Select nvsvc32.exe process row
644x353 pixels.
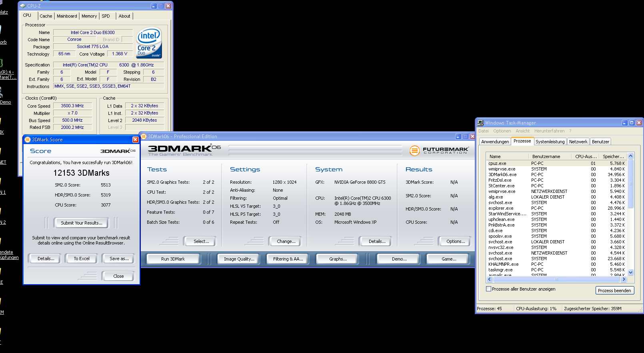coord(556,247)
